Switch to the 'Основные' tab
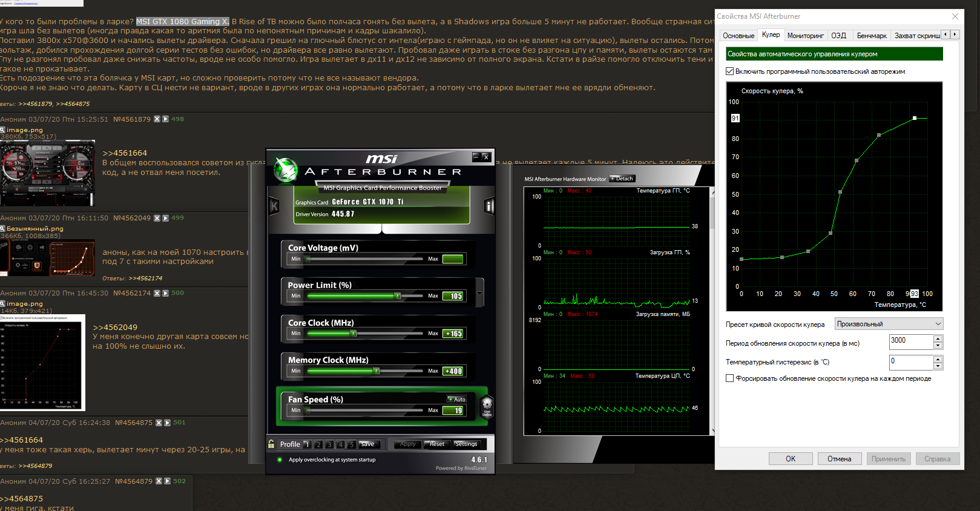The width and height of the screenshot is (980, 511). pos(738,36)
